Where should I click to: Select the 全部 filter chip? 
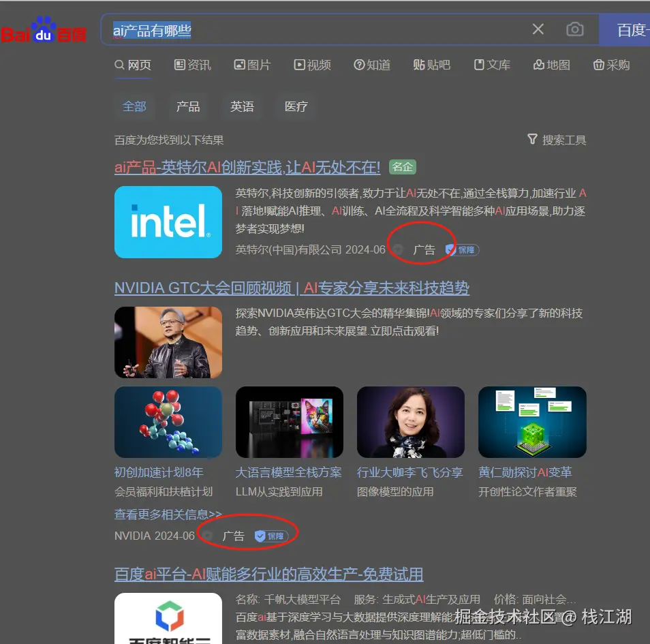click(134, 106)
